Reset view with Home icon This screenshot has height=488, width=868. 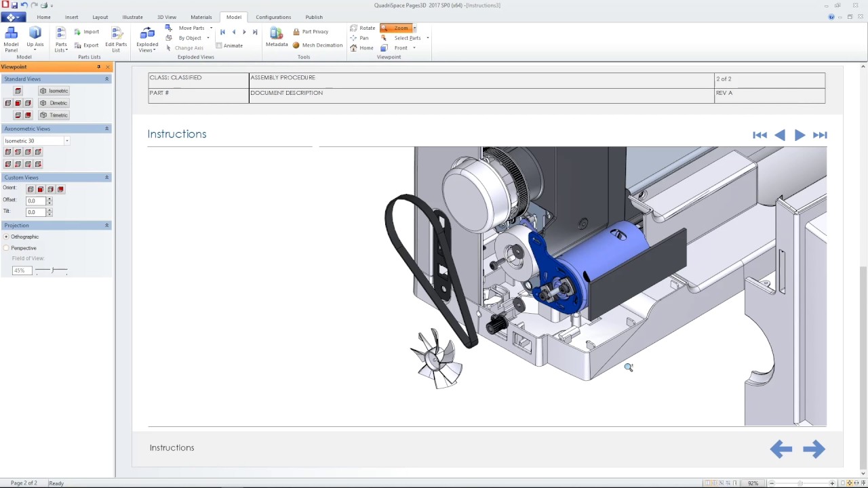(353, 48)
